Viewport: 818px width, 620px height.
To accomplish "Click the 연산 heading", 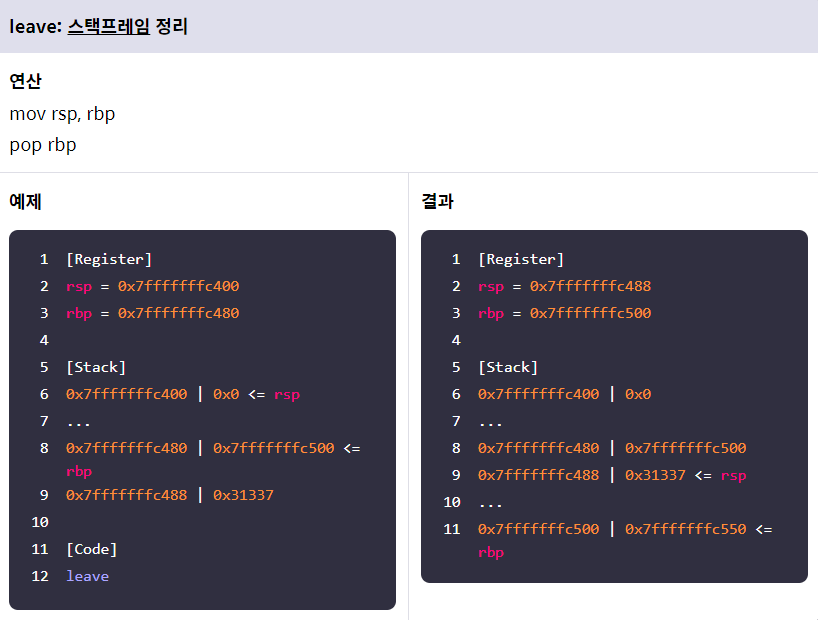I will [x=26, y=81].
